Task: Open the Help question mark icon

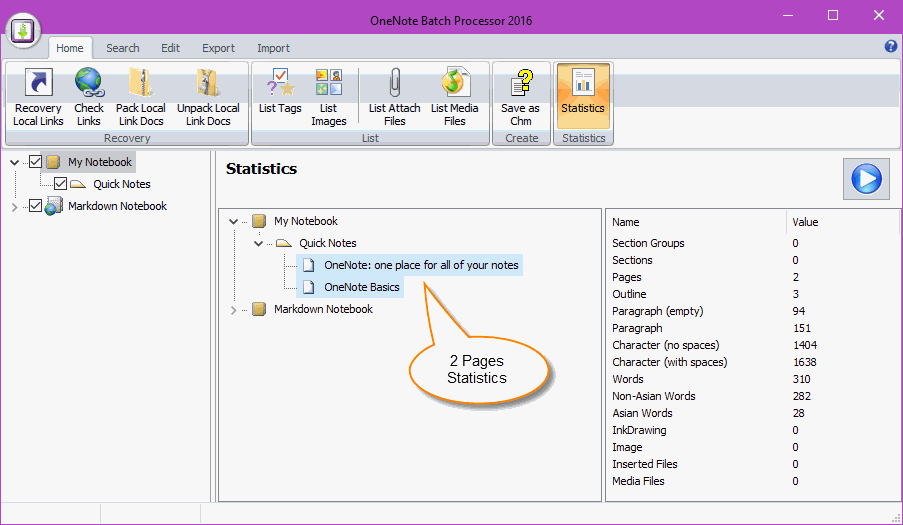Action: click(890, 46)
